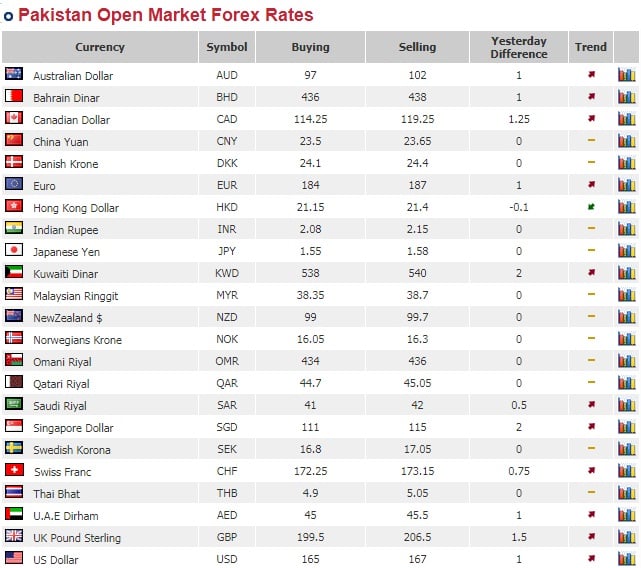Select the Qatari Riyal currency name
This screenshot has height=568, width=641.
click(x=61, y=384)
